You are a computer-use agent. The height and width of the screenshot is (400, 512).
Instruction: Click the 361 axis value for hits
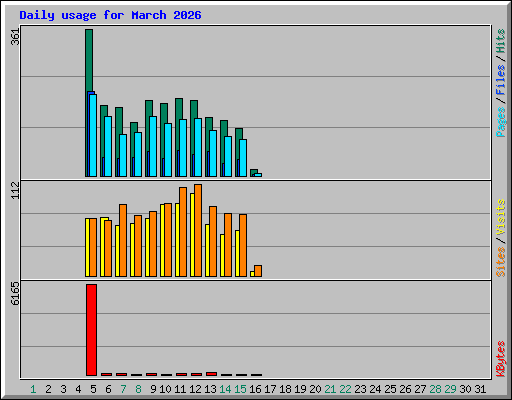15,37
